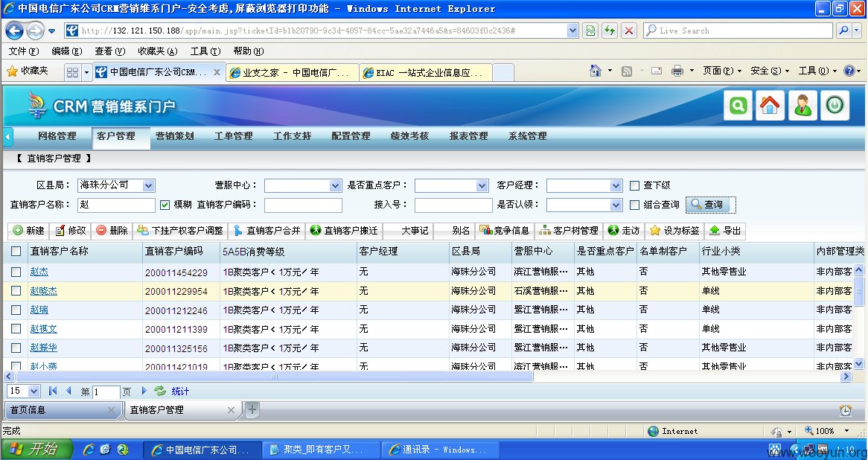
Task: Check the row checkbox for 赵祺文
Action: pos(16,329)
